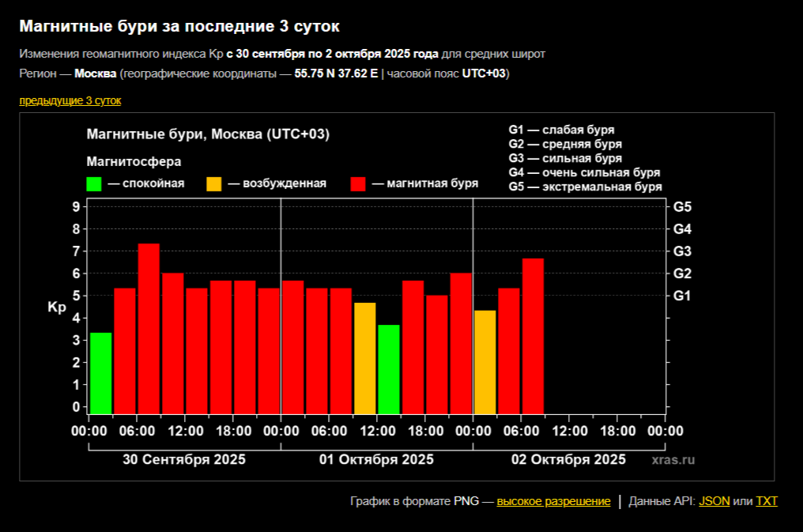
Task: Click the "02 Октября 2025" date label
Action: (x=568, y=459)
